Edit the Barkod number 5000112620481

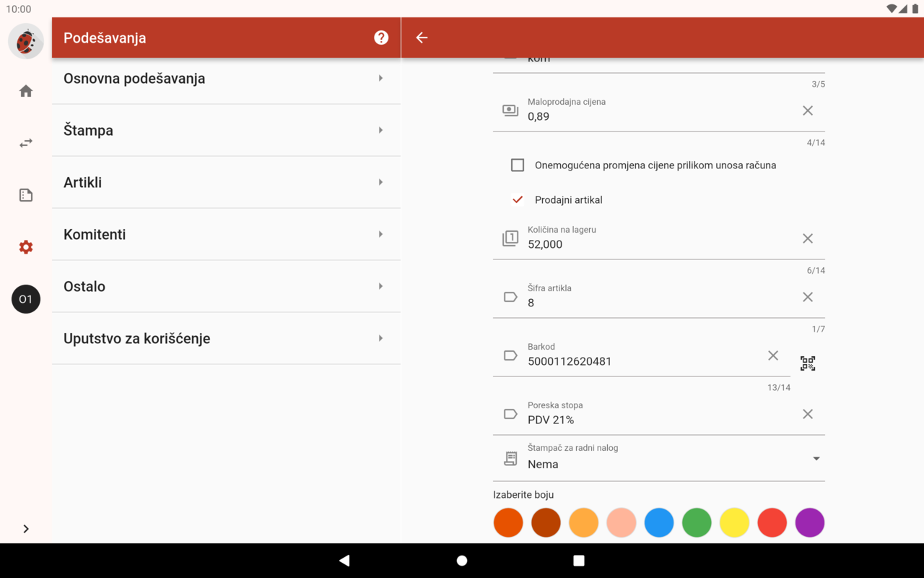(570, 361)
